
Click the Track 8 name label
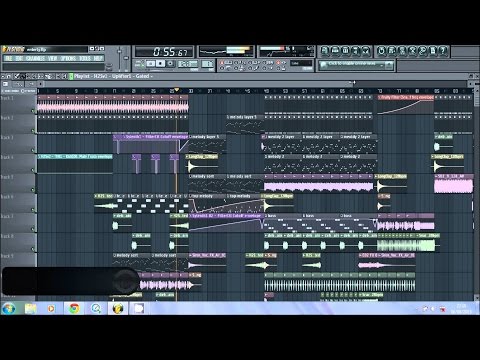[7, 236]
